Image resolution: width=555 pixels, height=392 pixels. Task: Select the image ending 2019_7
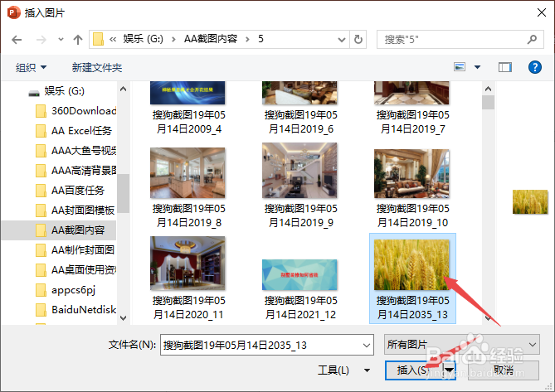click(412, 109)
